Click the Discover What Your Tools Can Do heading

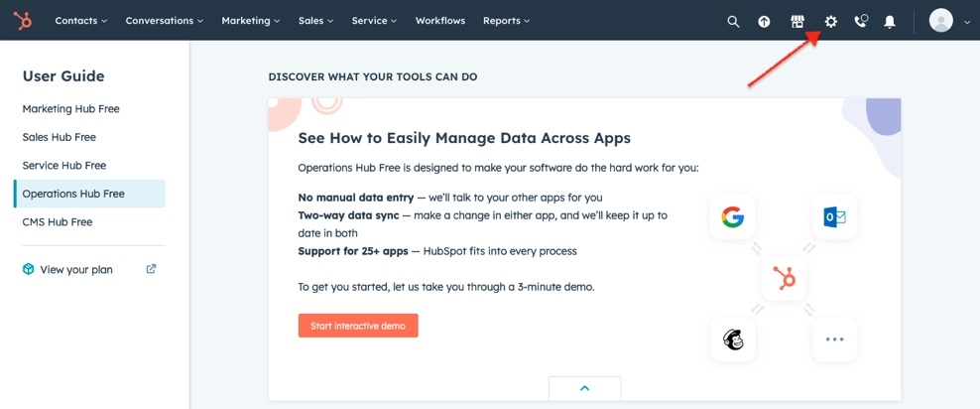[x=373, y=76]
